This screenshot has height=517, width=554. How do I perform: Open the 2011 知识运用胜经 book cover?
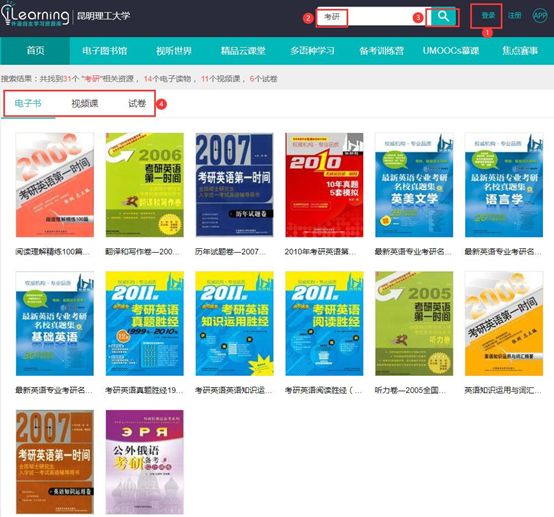234,323
